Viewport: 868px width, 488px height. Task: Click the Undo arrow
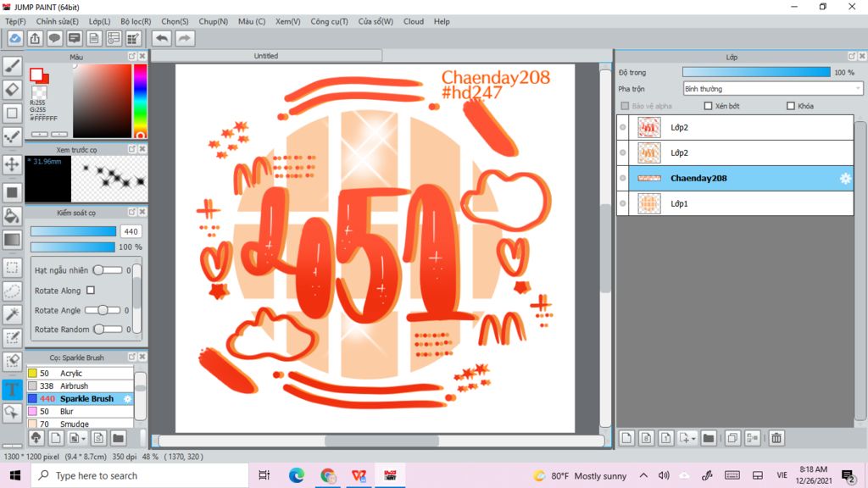coord(162,38)
